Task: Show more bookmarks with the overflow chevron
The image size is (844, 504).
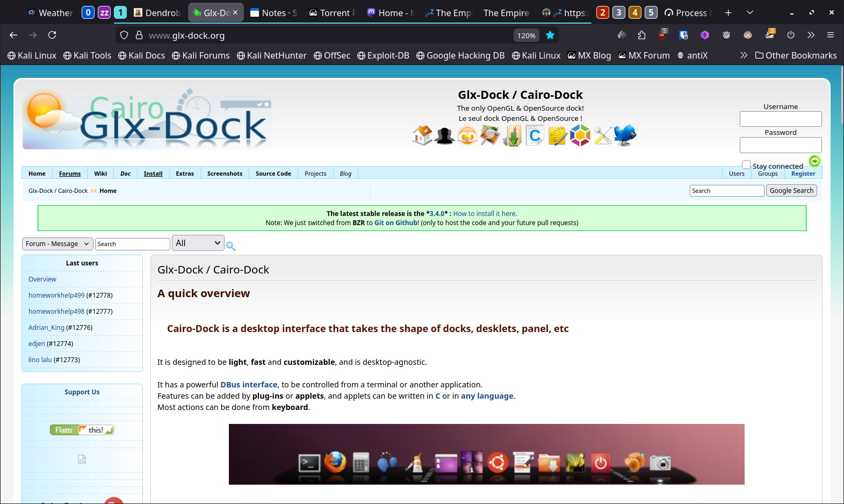Action: (744, 55)
